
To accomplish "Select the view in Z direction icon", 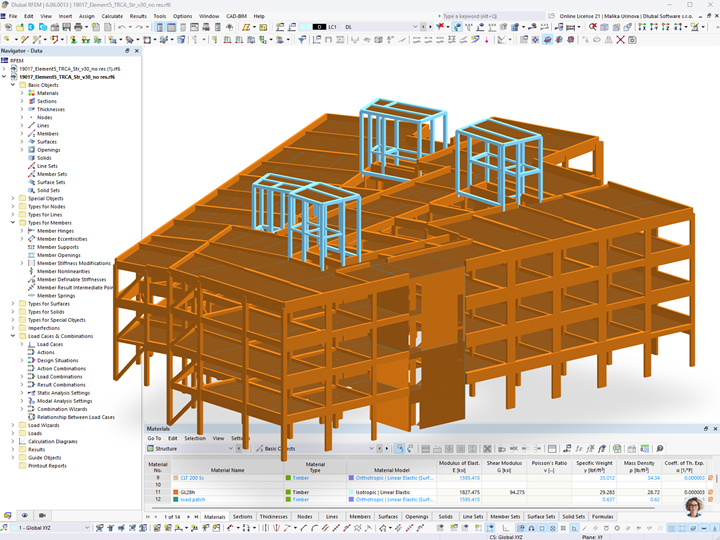I will [665, 27].
